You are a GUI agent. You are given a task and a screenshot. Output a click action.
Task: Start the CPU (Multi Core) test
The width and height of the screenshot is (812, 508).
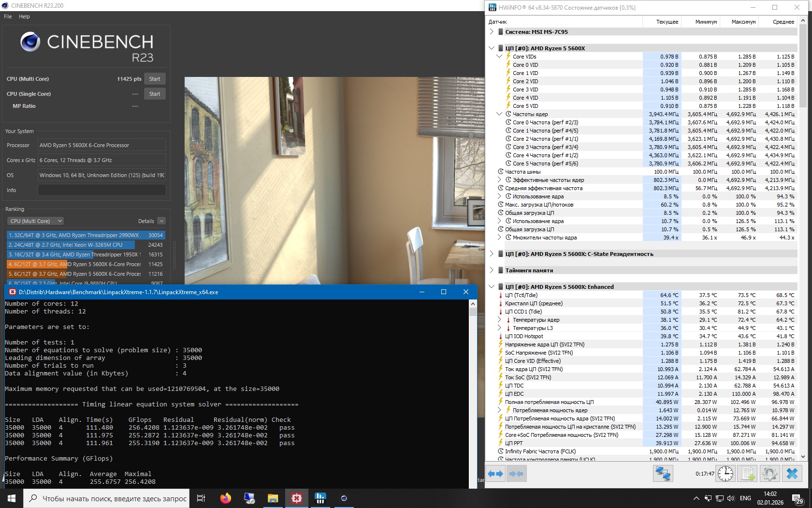click(155, 79)
